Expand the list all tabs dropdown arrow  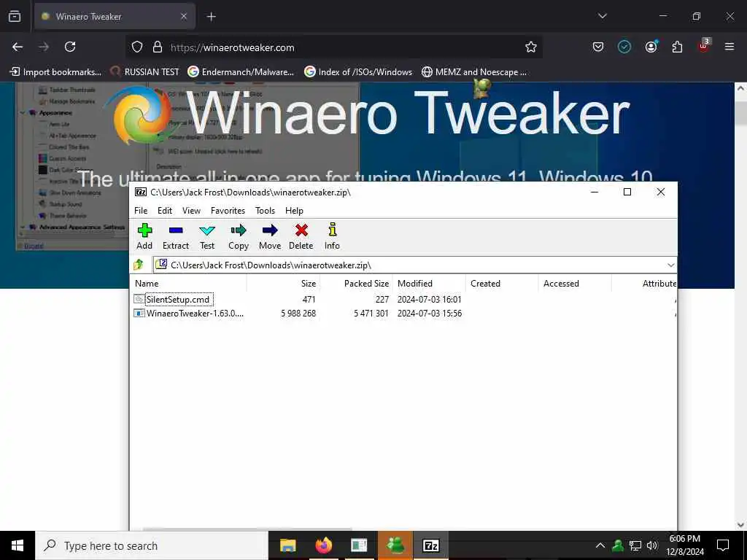point(602,16)
